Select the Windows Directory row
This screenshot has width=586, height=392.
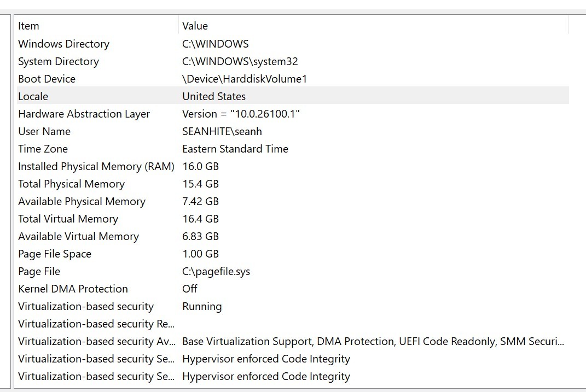click(63, 44)
